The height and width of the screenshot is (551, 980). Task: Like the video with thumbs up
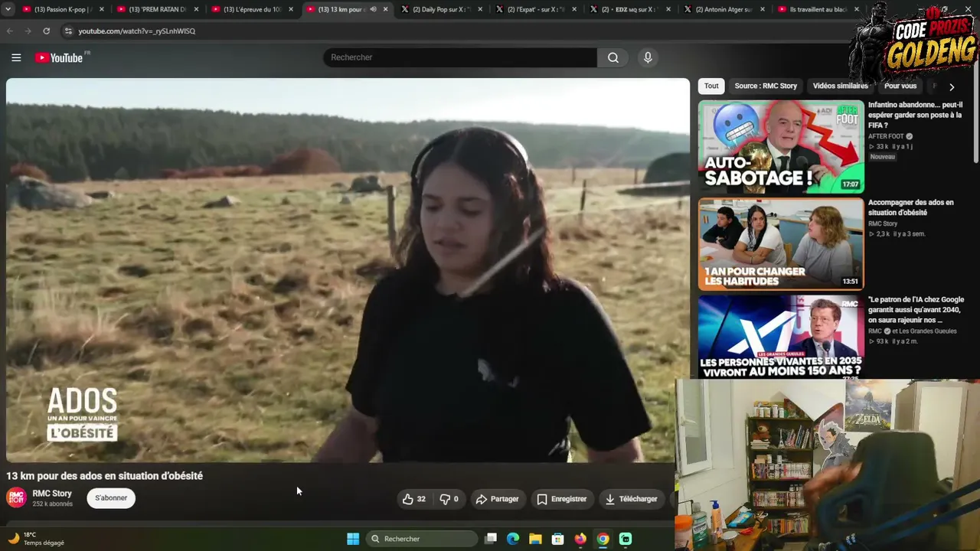point(414,499)
